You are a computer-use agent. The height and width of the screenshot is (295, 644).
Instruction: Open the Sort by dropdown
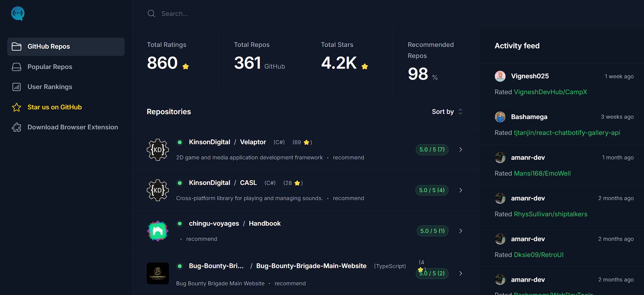pos(447,112)
